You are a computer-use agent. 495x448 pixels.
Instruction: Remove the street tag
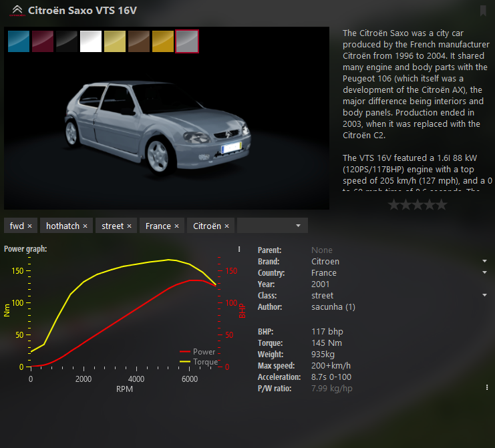(x=129, y=226)
